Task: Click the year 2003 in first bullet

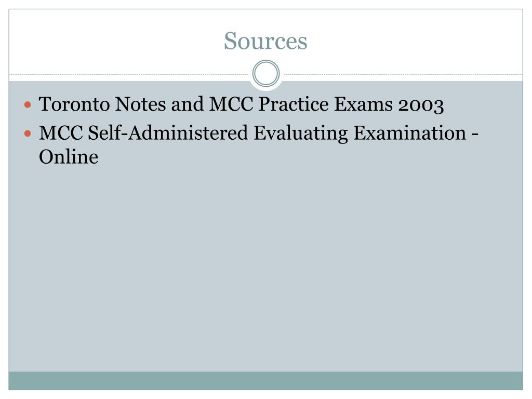Action: [x=421, y=105]
